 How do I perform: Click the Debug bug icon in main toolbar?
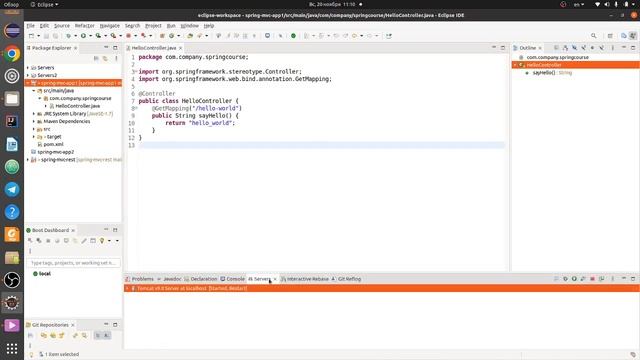(x=68, y=36)
